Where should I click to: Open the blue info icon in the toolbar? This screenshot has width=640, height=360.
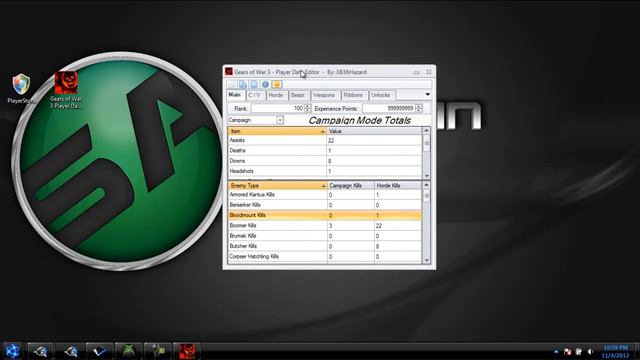[265, 84]
